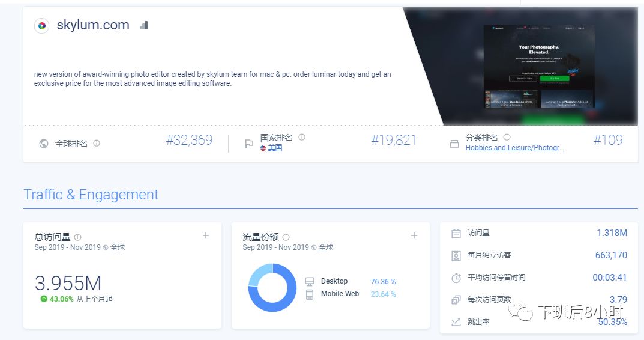Click the globe icon beside 全球排名
Screen dimensions: 644x340
(x=44, y=144)
